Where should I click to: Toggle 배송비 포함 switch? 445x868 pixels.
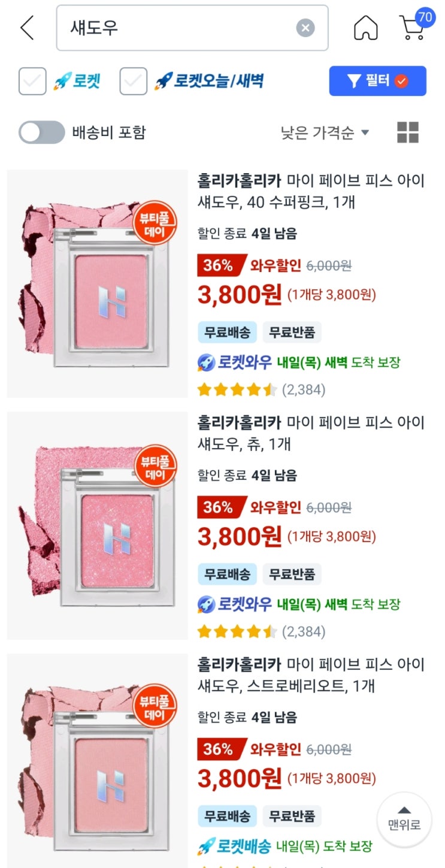(x=41, y=132)
